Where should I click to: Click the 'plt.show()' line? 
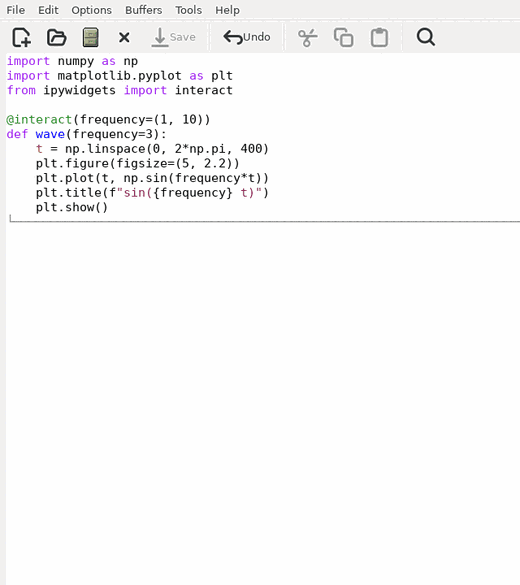pos(72,207)
